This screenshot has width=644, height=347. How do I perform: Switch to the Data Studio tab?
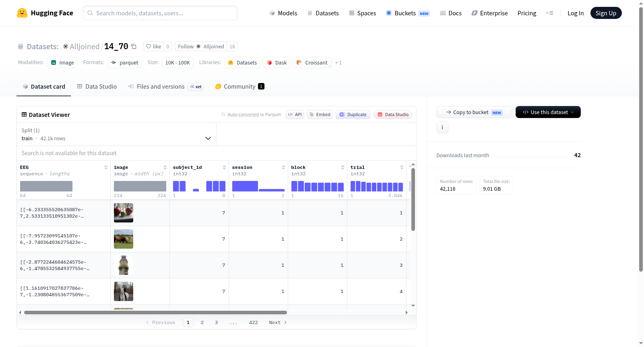click(x=97, y=86)
